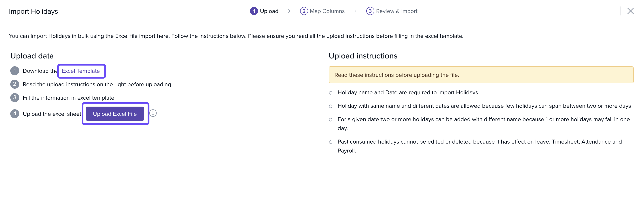
Task: Click the Import Holidays title text
Action: click(x=33, y=11)
